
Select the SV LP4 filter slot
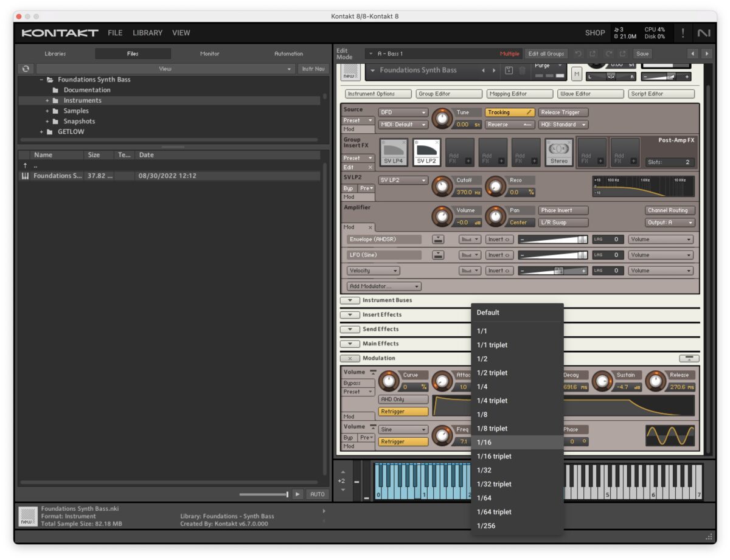point(395,151)
